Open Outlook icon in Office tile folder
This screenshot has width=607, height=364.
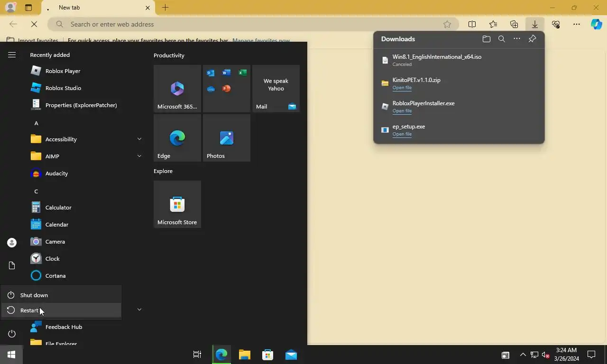(x=211, y=73)
